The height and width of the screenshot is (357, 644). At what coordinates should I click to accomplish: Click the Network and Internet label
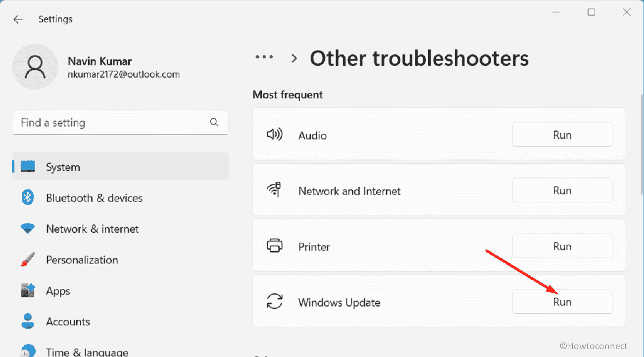pos(349,191)
